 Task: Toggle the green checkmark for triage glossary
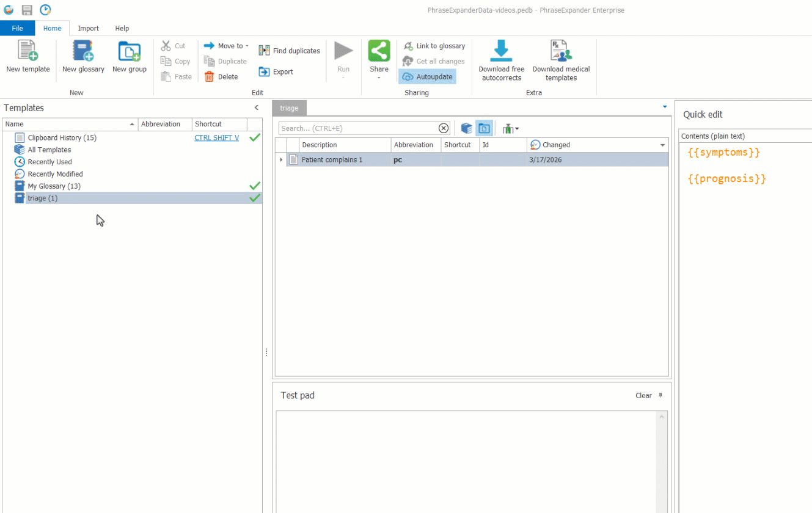(255, 198)
